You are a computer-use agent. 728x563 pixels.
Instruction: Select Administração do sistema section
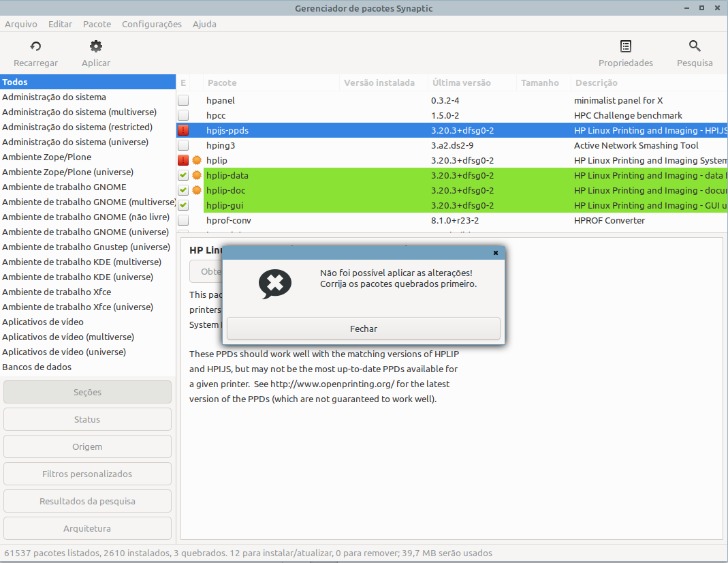point(88,97)
